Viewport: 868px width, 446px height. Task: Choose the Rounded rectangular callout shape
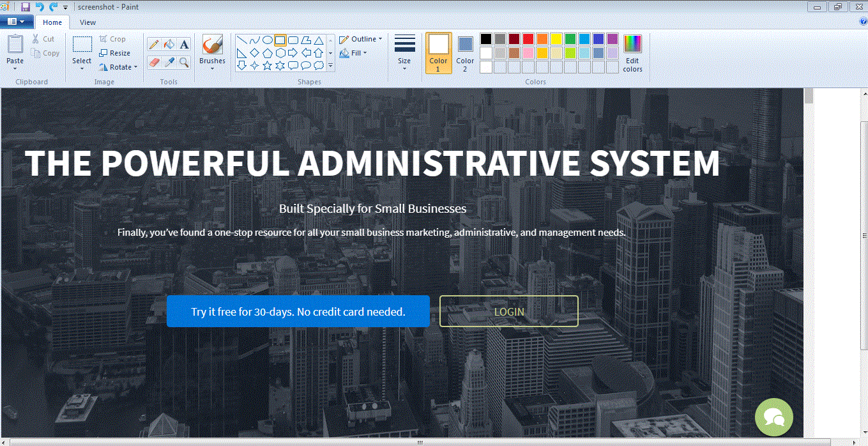pyautogui.click(x=293, y=65)
